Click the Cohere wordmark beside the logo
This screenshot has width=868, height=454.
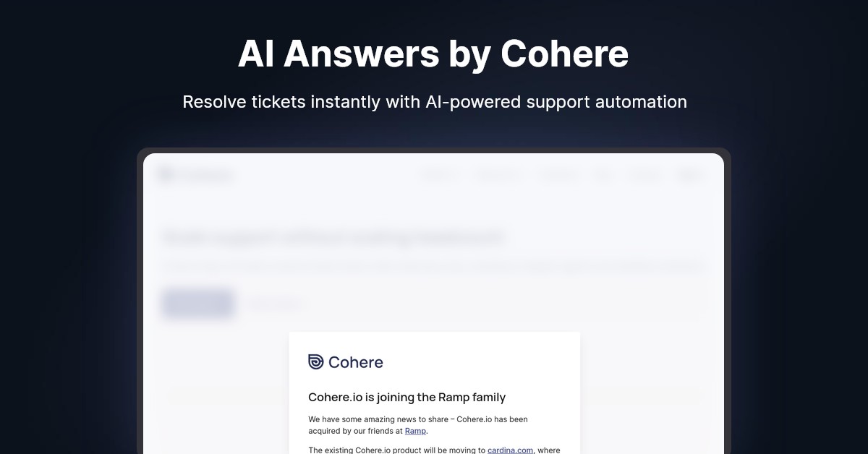[x=356, y=362]
